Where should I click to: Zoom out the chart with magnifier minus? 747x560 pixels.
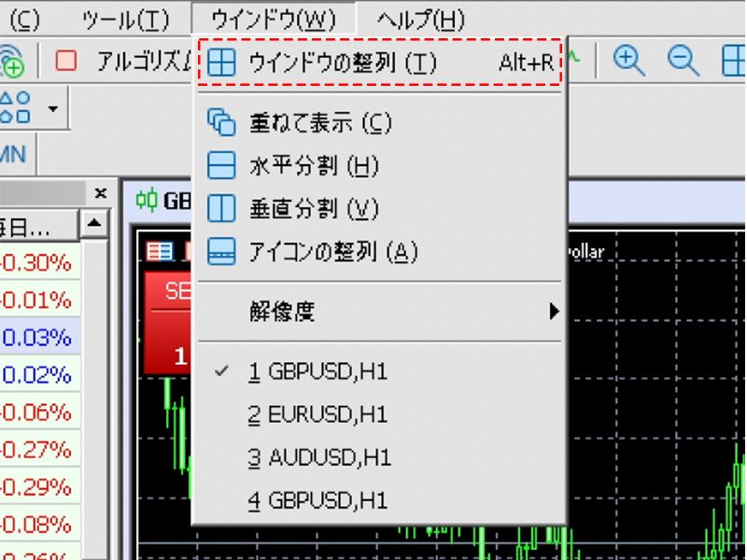pyautogui.click(x=684, y=61)
